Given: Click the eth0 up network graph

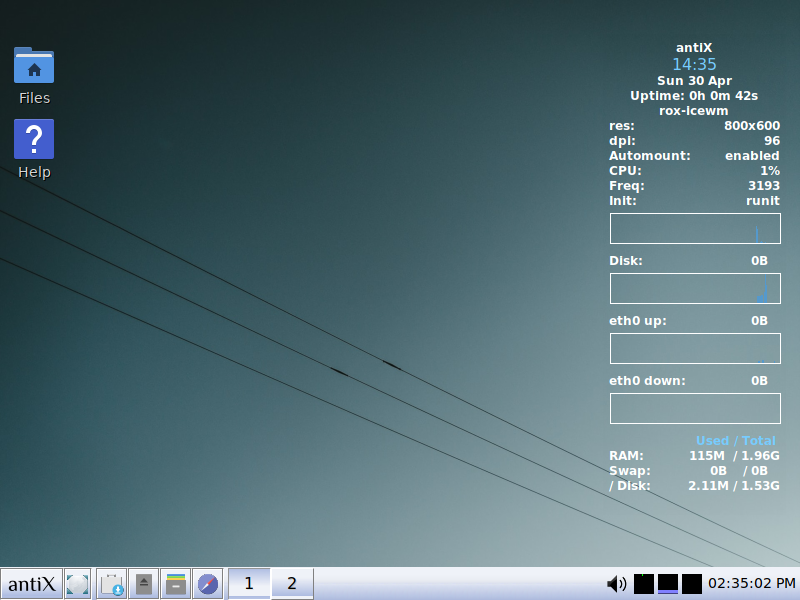Looking at the screenshot, I should point(695,349).
